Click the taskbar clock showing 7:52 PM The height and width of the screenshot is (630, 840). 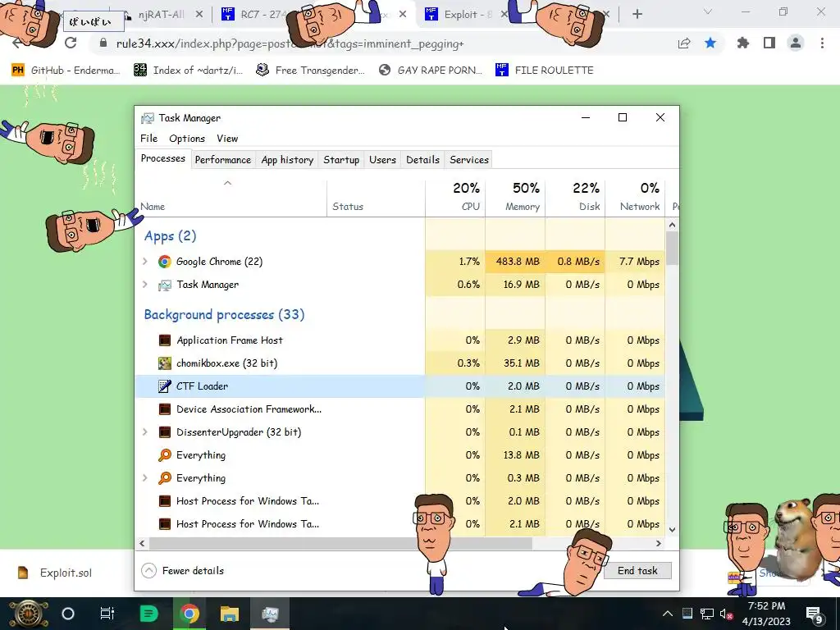(x=767, y=614)
